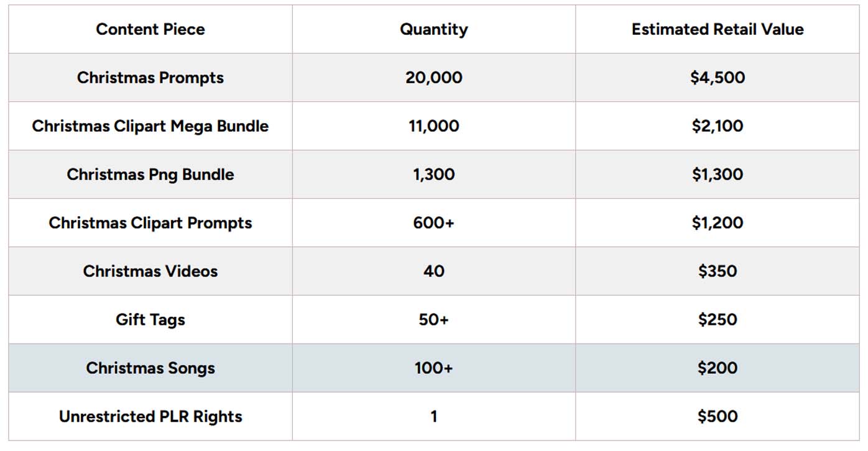The width and height of the screenshot is (868, 451).
Task: Select the Christmas Songs cell
Action: tap(150, 368)
